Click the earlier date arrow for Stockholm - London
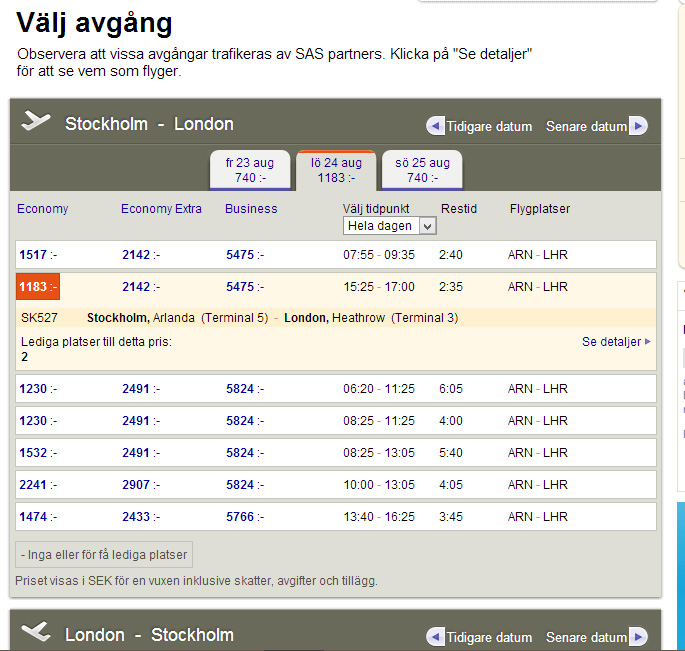685x651 pixels. pos(435,126)
